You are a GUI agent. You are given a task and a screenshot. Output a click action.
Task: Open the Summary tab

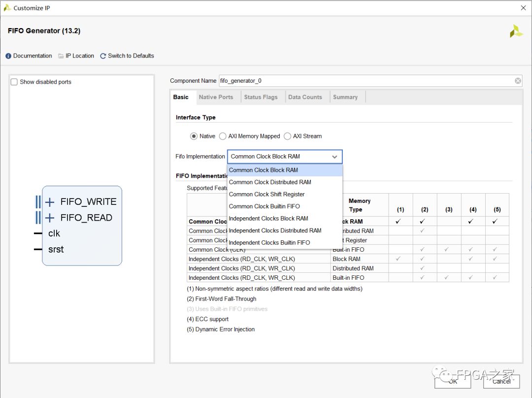(345, 97)
